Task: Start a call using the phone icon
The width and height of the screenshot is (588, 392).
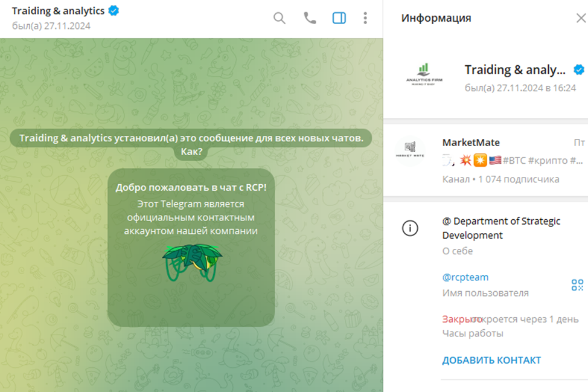Action: (x=309, y=18)
